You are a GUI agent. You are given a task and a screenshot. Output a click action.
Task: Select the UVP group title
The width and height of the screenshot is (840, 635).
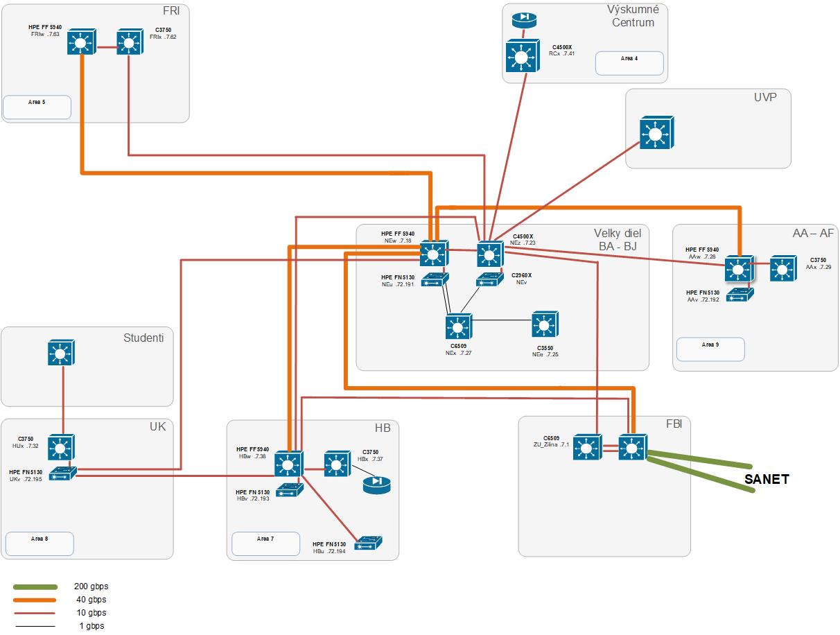pos(766,97)
